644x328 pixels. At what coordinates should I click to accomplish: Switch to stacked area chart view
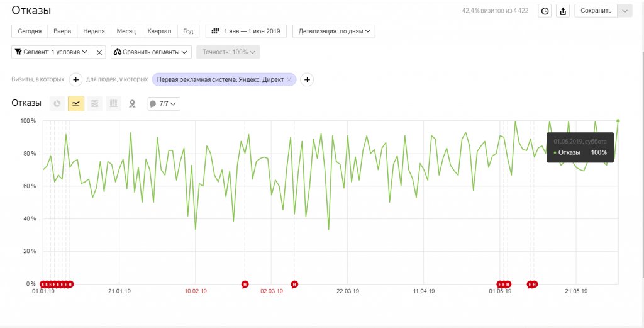click(x=95, y=104)
